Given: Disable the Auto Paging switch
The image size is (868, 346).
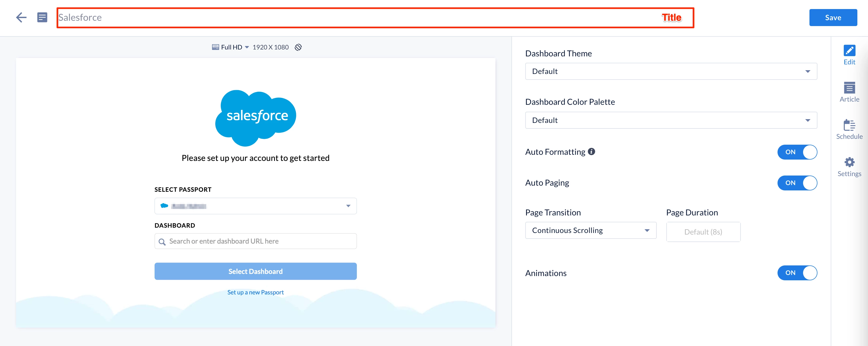Looking at the screenshot, I should (x=797, y=183).
